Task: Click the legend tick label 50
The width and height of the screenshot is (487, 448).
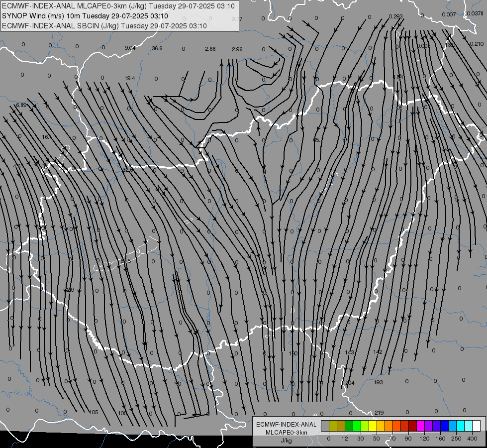Action: (377, 439)
